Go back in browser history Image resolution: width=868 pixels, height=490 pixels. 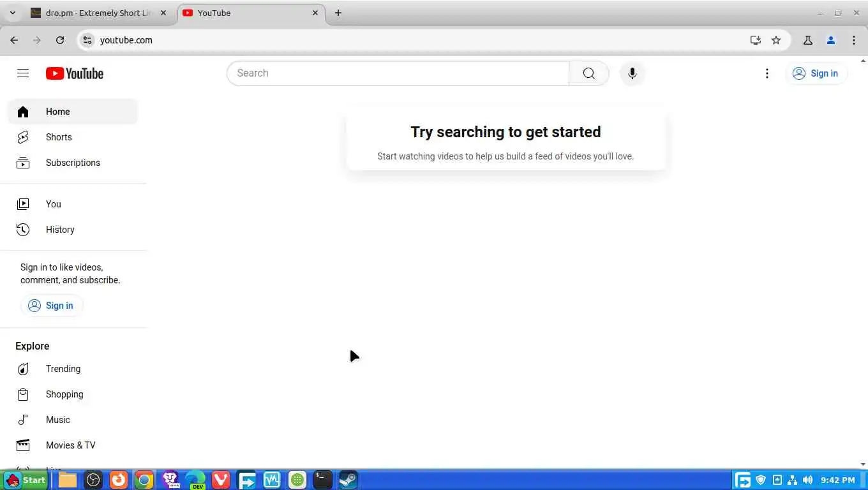coord(14,40)
